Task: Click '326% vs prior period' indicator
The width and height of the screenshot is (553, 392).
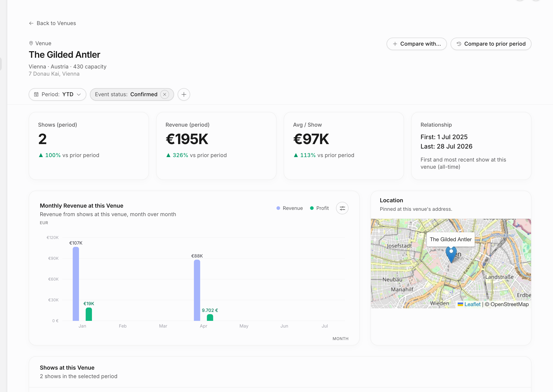Action: pyautogui.click(x=196, y=155)
